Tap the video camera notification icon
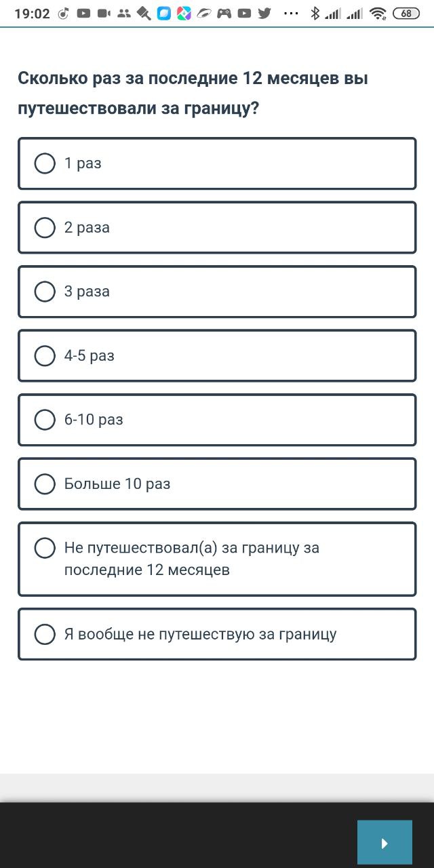The height and width of the screenshot is (868, 434). (x=104, y=13)
